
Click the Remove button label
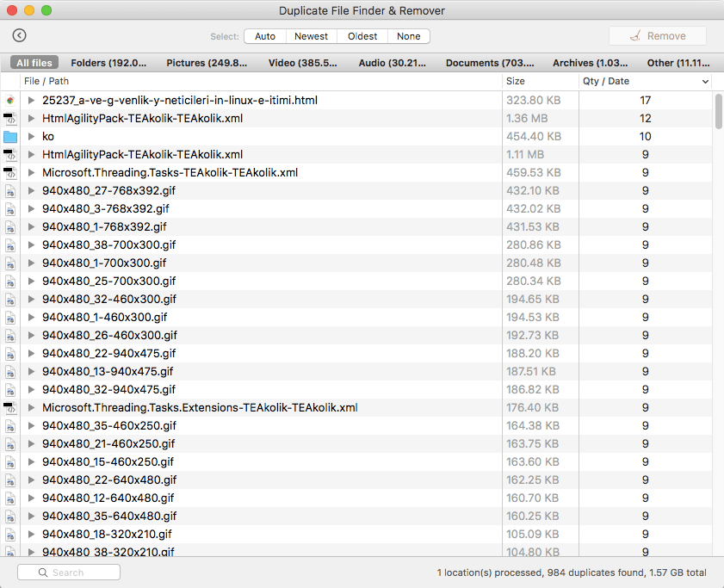(666, 36)
